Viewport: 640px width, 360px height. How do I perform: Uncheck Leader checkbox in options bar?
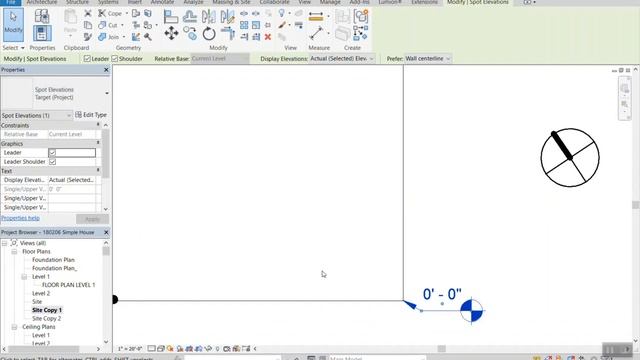[x=87, y=59]
